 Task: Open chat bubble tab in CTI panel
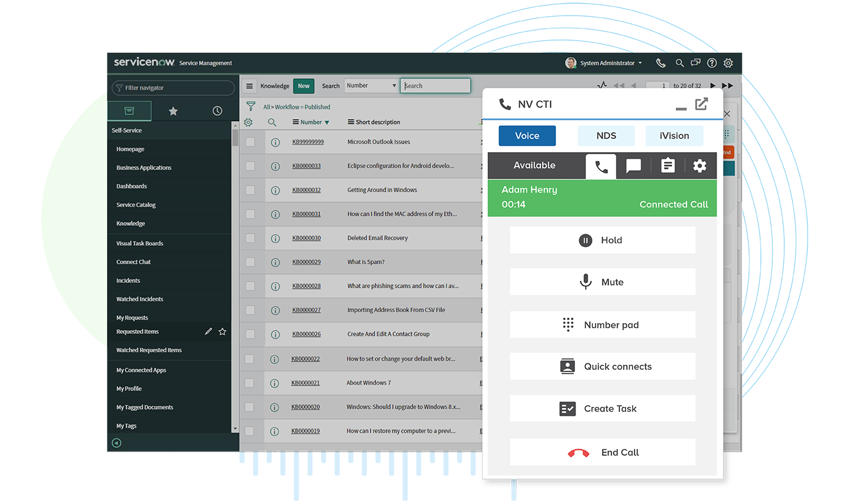coord(633,166)
